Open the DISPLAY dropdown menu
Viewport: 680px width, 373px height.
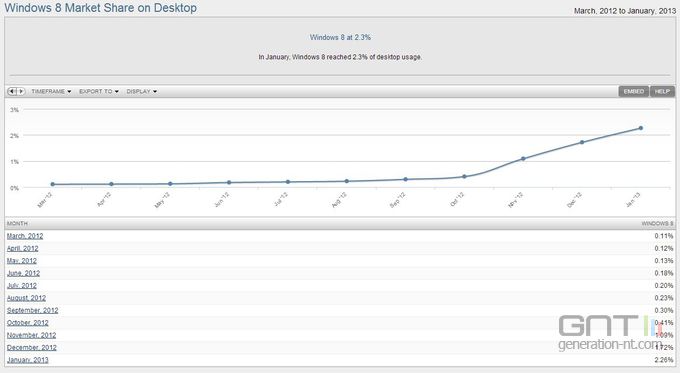pos(142,92)
